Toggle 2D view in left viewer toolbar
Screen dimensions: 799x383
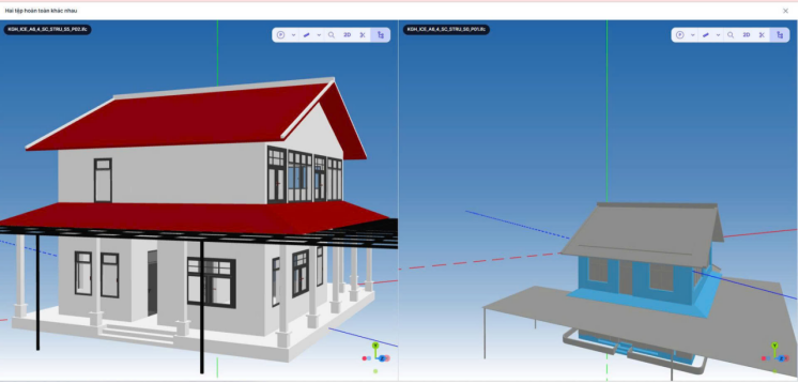347,35
